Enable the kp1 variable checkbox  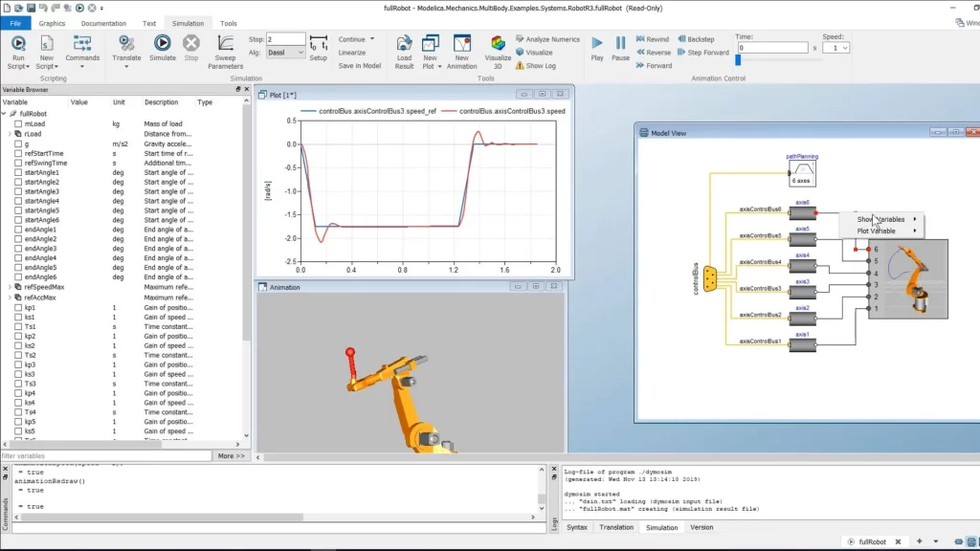18,308
